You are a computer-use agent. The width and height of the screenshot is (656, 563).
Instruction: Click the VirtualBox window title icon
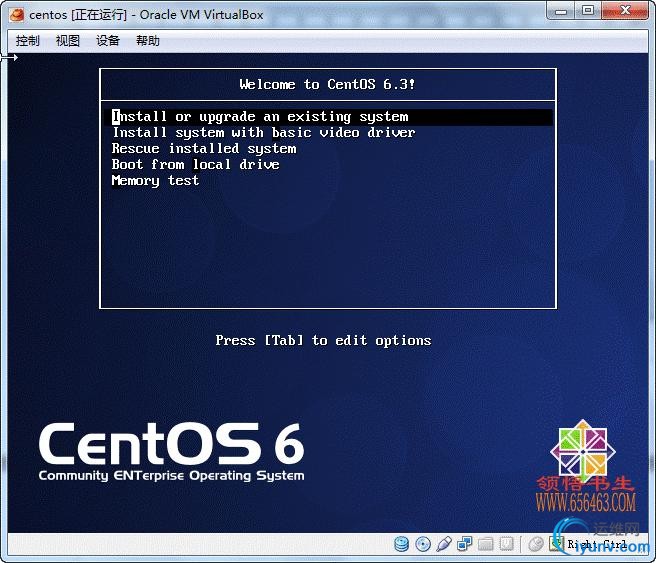coord(17,15)
